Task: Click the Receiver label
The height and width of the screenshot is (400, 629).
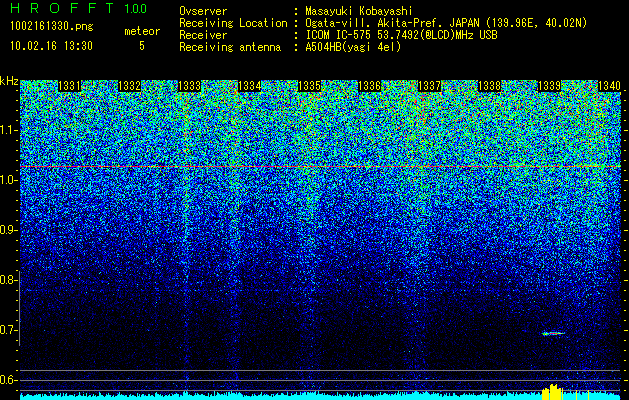Action: click(203, 35)
